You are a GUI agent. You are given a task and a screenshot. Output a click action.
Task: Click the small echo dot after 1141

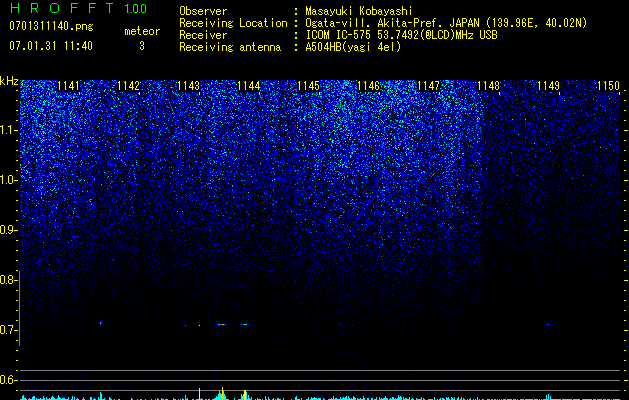coord(101,322)
